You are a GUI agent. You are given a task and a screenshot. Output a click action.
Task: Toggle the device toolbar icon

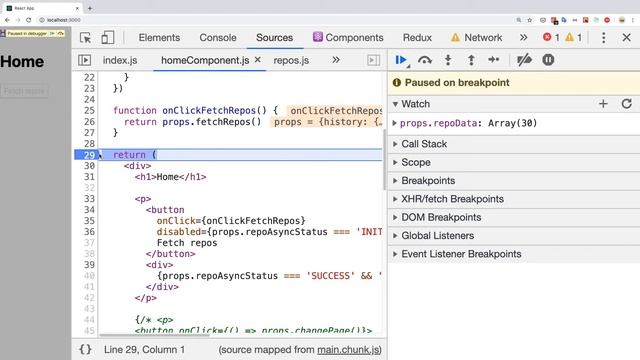coord(107,38)
